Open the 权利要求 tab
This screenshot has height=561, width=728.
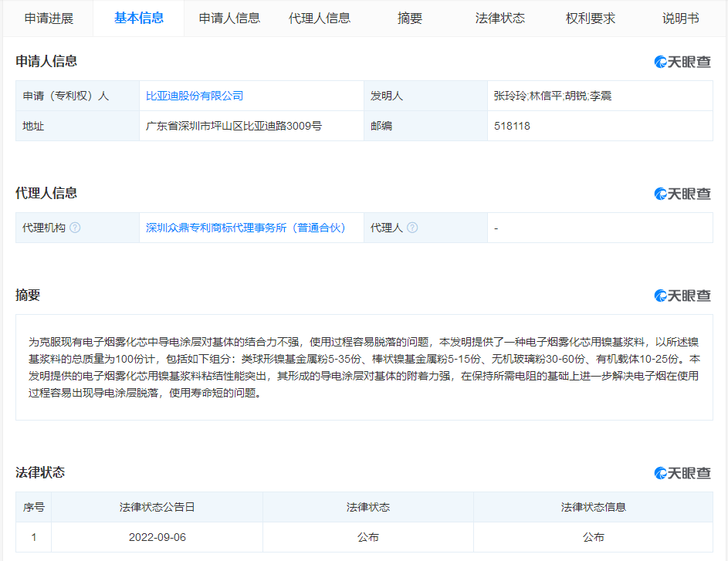pos(590,18)
